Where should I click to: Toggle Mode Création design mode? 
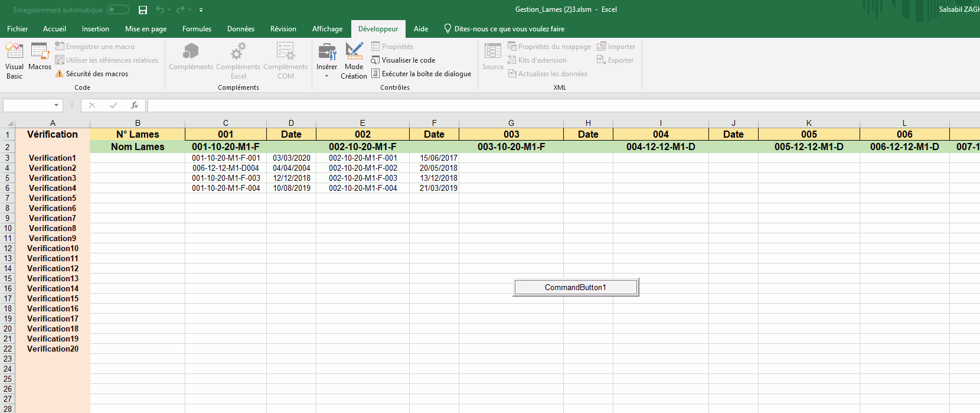(x=354, y=60)
